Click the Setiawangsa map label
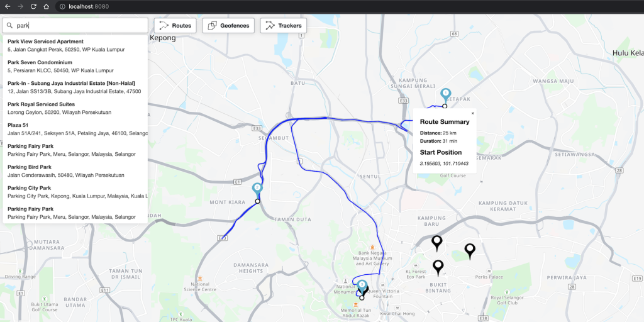 point(575,155)
